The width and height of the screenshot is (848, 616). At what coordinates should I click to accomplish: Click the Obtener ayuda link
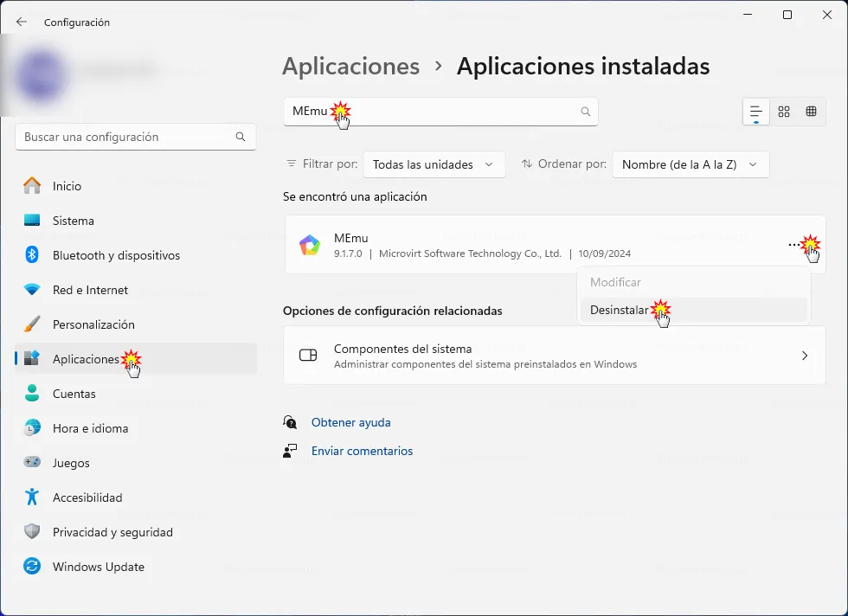point(351,422)
